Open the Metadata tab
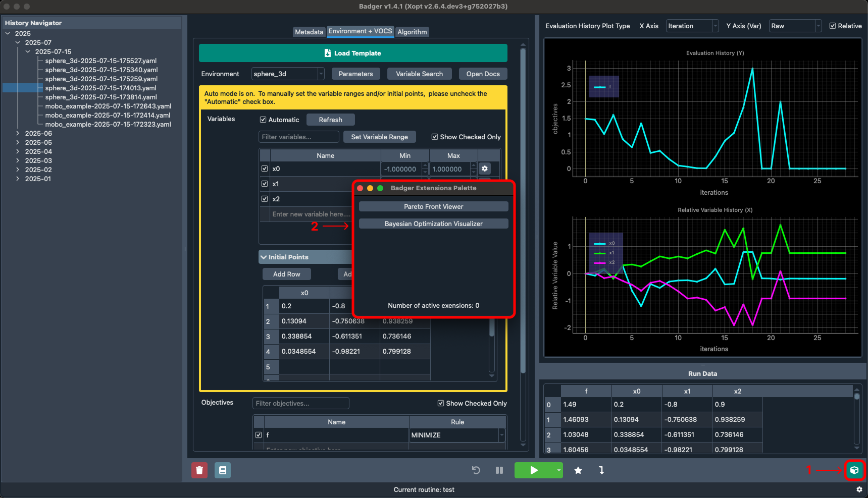The width and height of the screenshot is (868, 498). pyautogui.click(x=309, y=32)
